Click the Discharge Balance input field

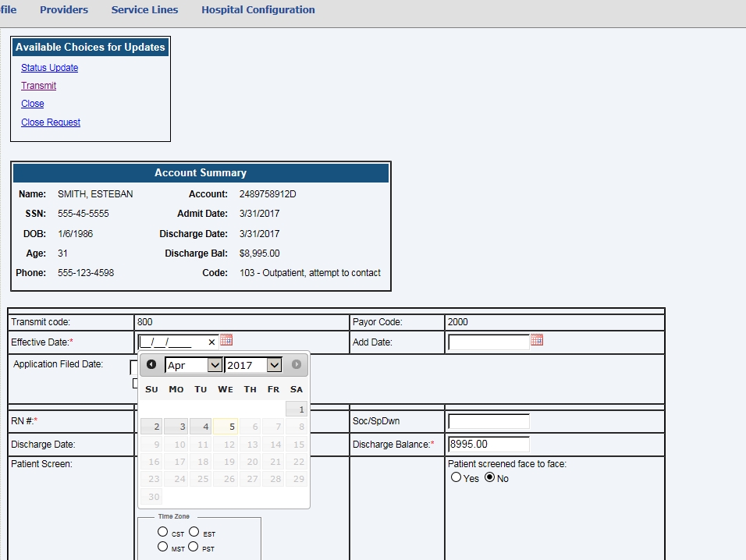click(488, 444)
